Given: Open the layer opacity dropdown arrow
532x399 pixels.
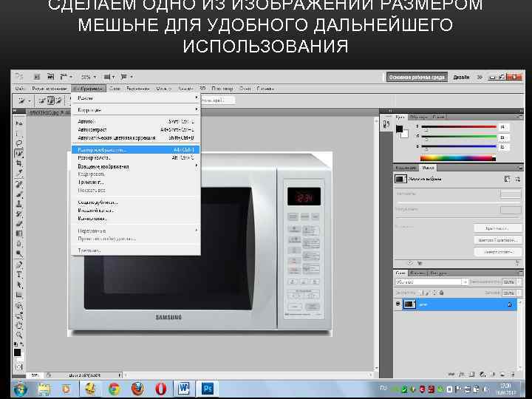Looking at the screenshot, I should click(519, 282).
